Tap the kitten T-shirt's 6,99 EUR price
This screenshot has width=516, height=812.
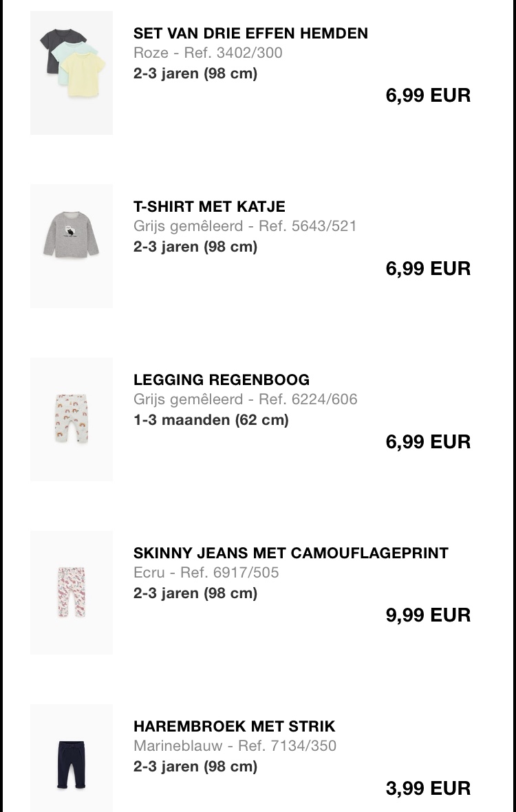428,268
